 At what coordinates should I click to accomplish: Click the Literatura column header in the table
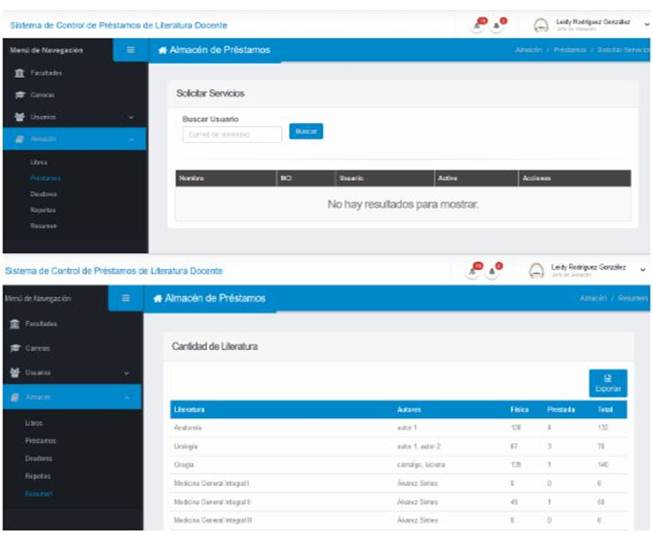tap(188, 410)
